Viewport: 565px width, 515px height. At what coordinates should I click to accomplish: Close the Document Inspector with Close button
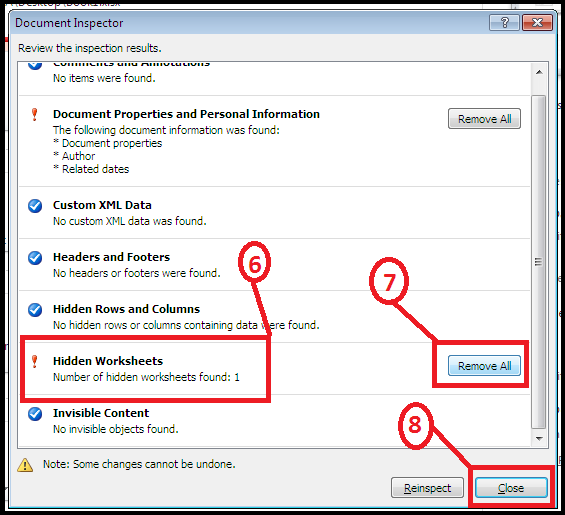pos(511,488)
